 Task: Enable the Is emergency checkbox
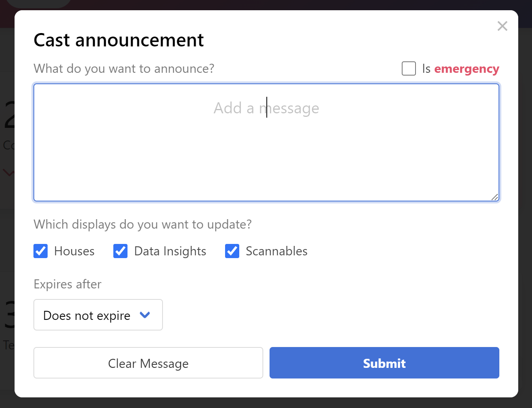click(409, 68)
